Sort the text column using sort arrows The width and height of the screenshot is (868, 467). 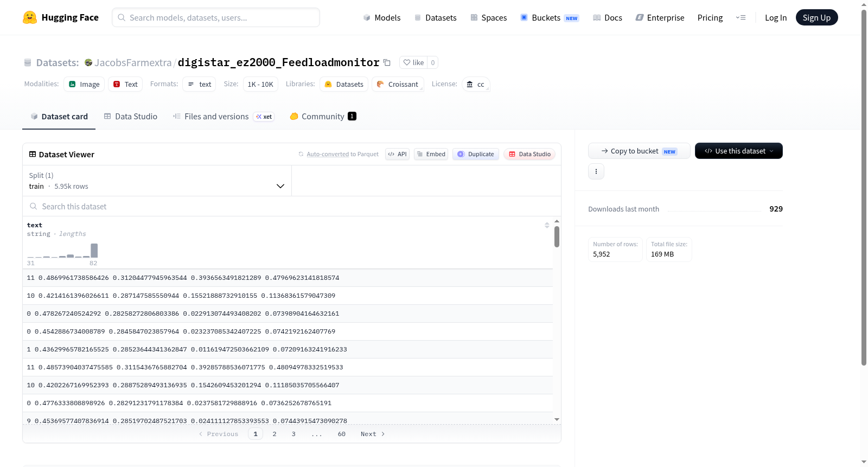[x=547, y=225]
